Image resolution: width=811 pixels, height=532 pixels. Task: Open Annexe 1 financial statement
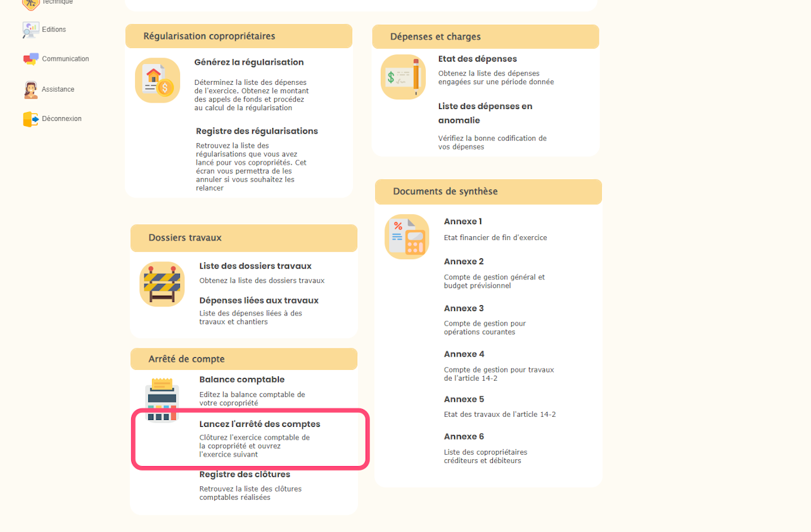463,222
